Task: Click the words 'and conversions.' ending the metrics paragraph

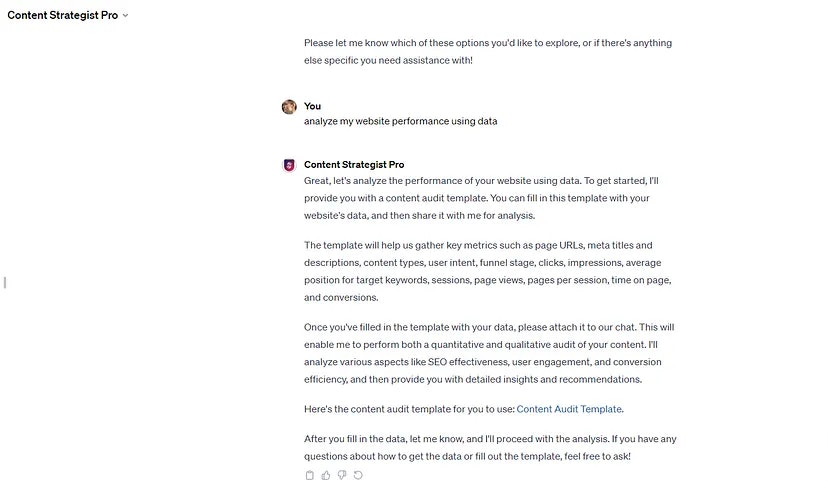Action: [x=341, y=297]
